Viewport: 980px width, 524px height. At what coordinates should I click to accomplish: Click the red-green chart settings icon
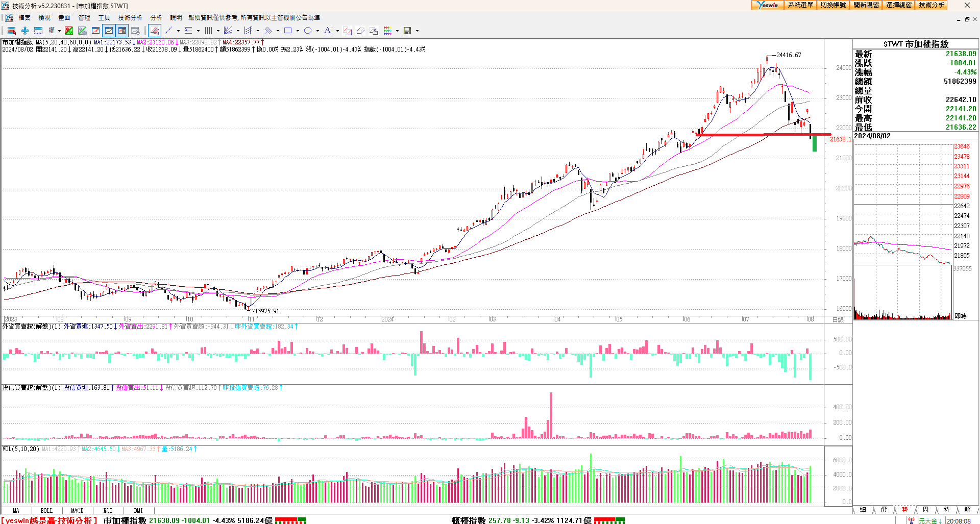coord(69,31)
